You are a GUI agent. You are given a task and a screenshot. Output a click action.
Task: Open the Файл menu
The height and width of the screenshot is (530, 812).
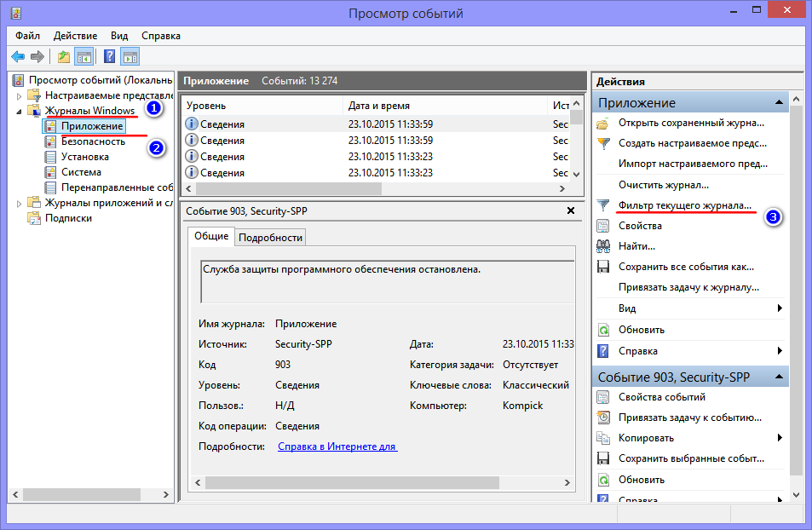coord(27,36)
